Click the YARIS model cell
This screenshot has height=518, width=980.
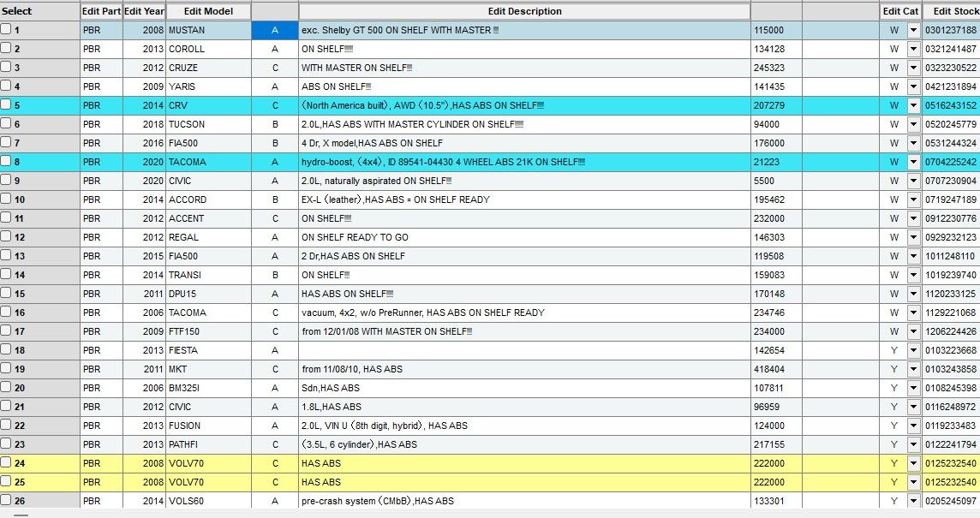209,86
